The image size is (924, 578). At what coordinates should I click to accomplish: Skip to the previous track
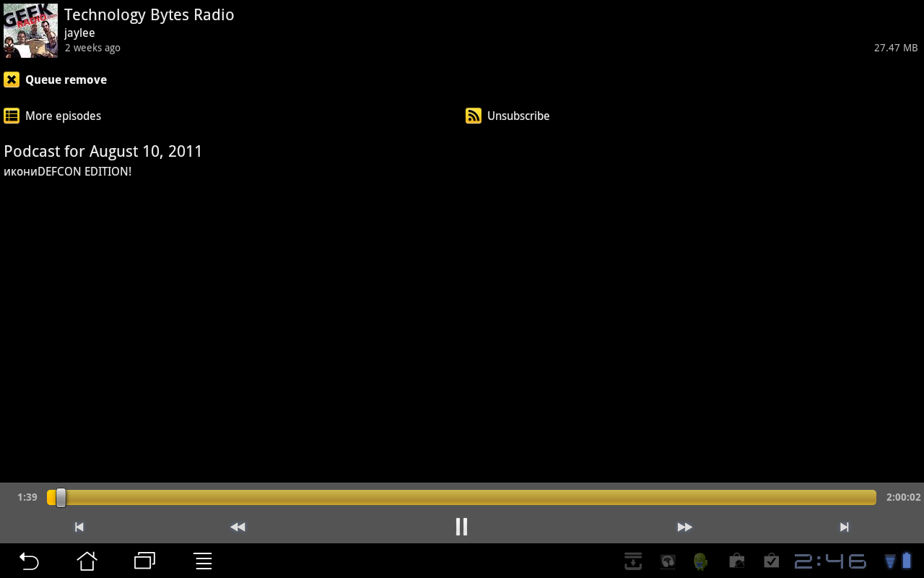(79, 527)
